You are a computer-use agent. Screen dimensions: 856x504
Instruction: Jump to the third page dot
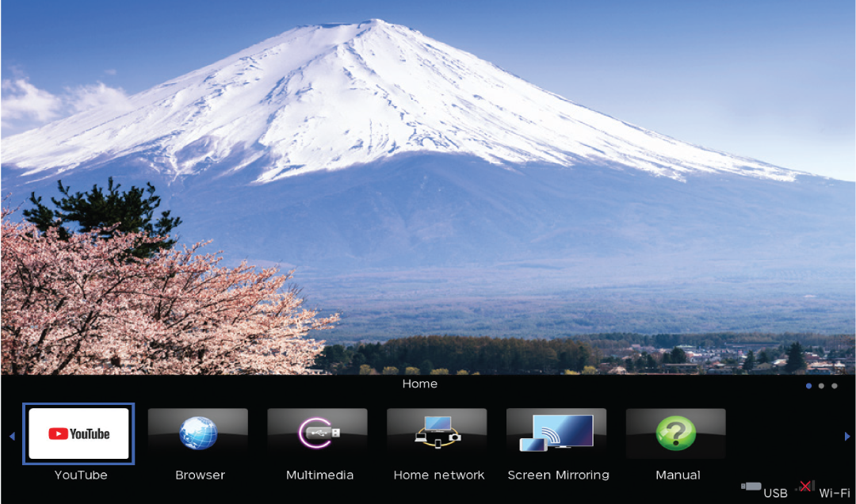[835, 386]
